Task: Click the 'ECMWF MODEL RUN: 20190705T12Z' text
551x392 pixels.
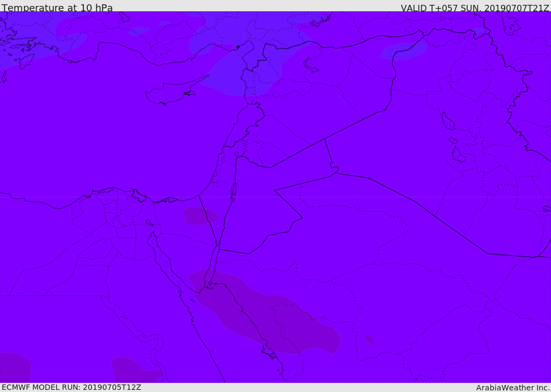Action: pos(72,387)
